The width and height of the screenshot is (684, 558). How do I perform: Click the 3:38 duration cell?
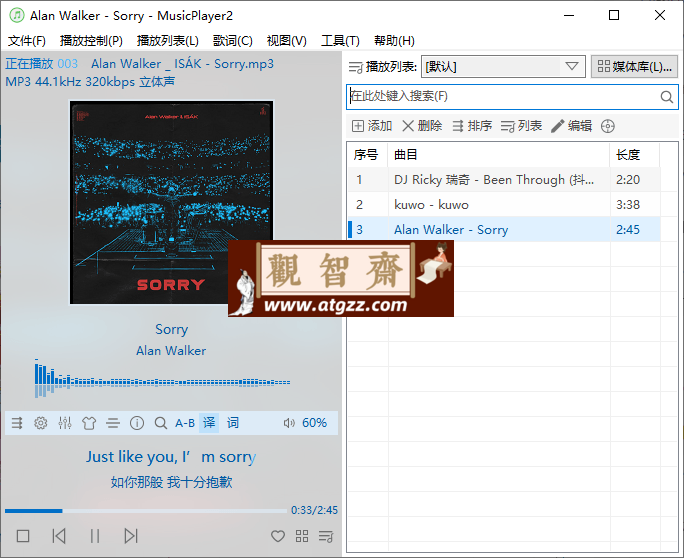[x=628, y=204]
